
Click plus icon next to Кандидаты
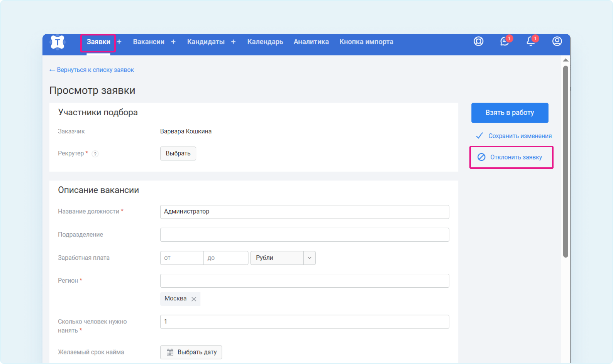(233, 42)
